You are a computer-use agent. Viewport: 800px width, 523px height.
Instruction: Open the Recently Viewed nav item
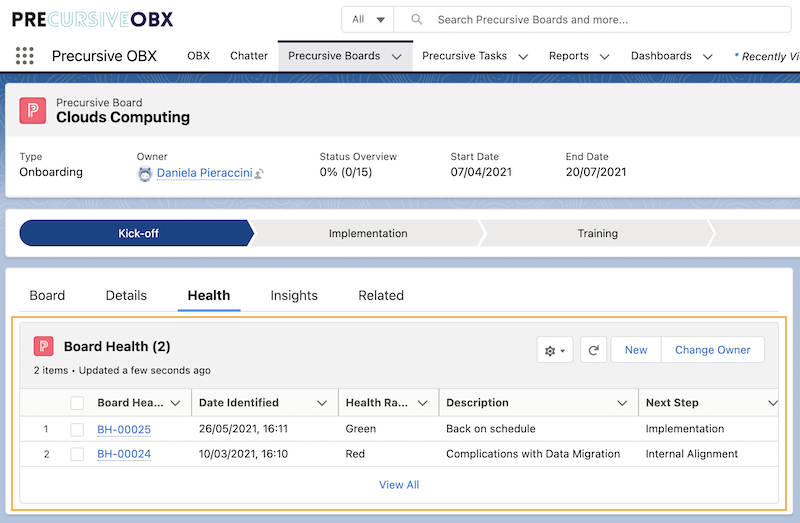[767, 56]
